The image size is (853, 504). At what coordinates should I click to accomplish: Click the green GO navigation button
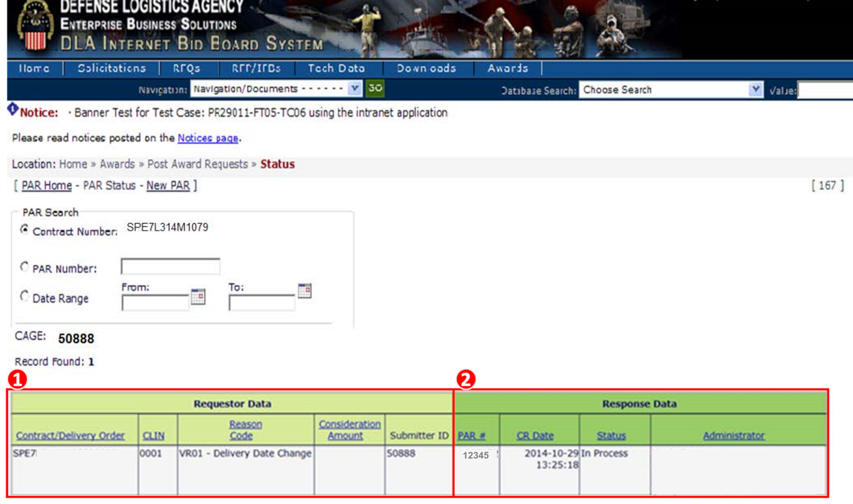[375, 88]
